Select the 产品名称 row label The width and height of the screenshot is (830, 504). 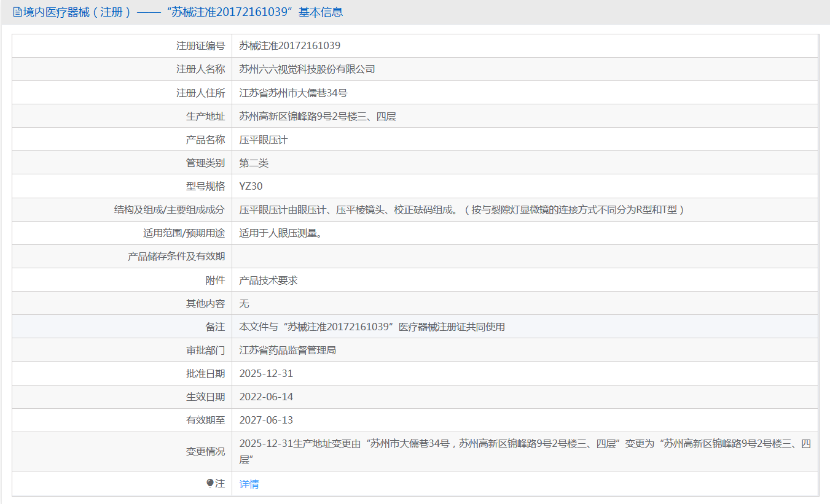pos(205,139)
